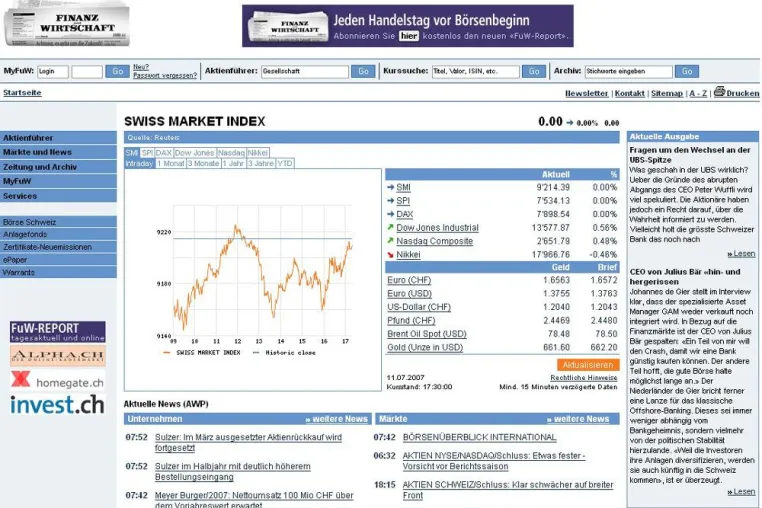The height and width of the screenshot is (508, 762).
Task: Click the blue arrow icon beside DAX
Action: point(390,214)
